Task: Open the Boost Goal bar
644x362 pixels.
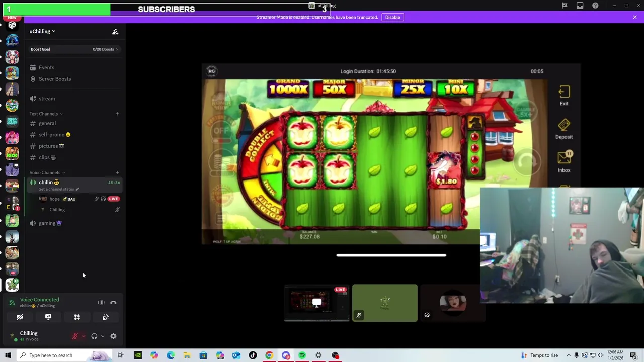Action: pyautogui.click(x=74, y=49)
